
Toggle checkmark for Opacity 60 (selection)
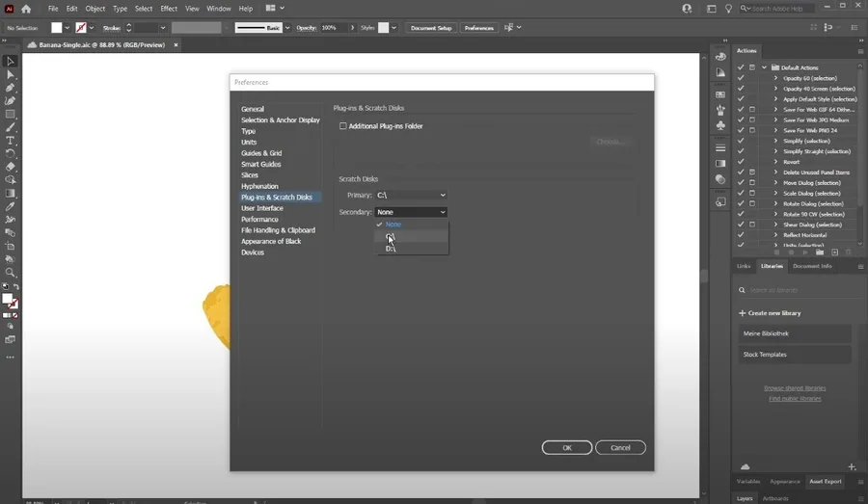click(741, 78)
